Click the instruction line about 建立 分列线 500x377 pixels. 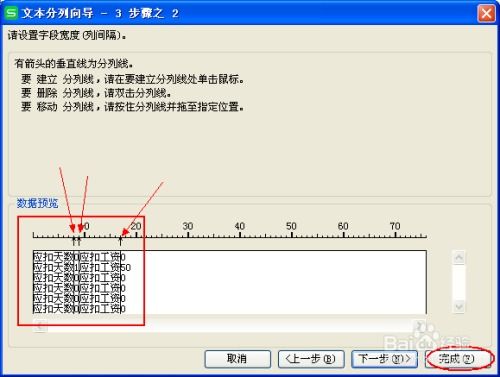click(133, 79)
